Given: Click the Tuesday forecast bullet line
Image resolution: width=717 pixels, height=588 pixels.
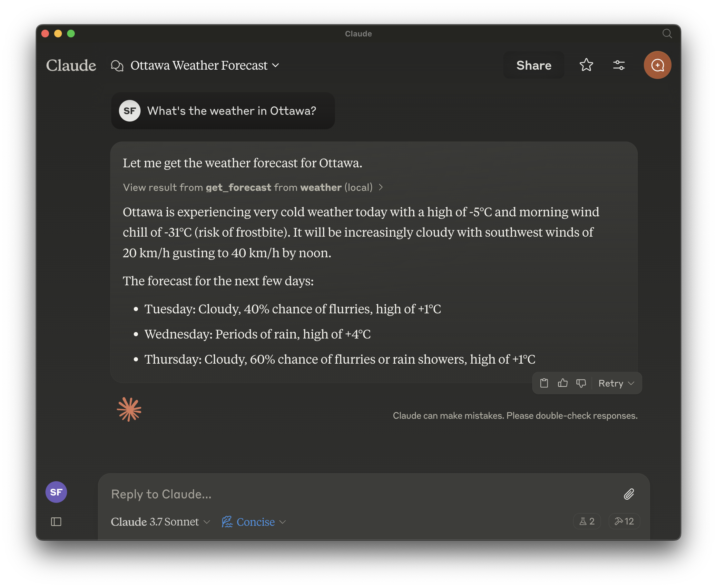Looking at the screenshot, I should tap(293, 309).
